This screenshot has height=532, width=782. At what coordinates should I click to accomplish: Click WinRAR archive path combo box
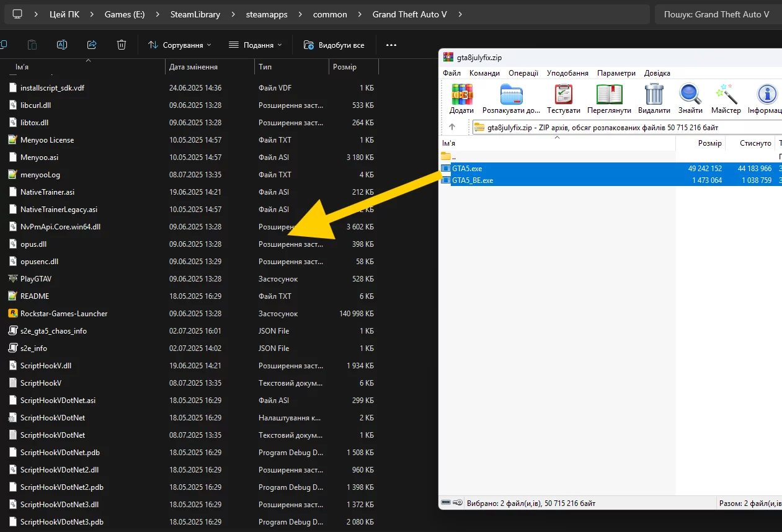click(x=626, y=128)
